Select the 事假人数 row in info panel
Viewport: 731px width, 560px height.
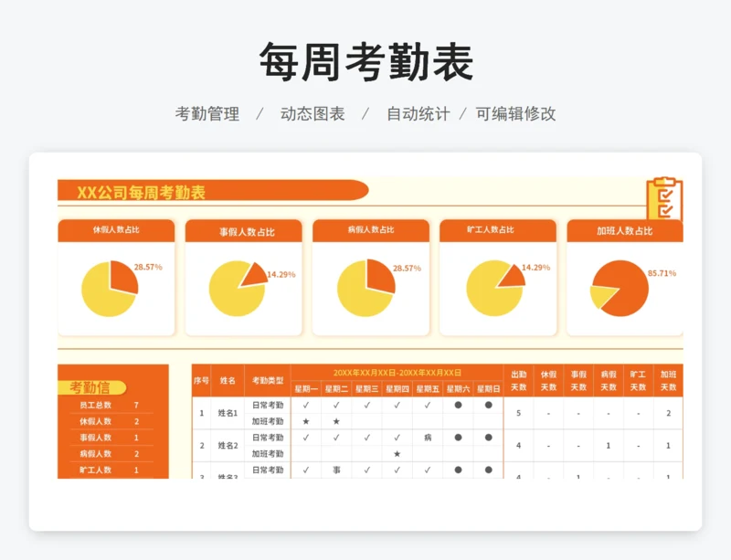pyautogui.click(x=112, y=438)
